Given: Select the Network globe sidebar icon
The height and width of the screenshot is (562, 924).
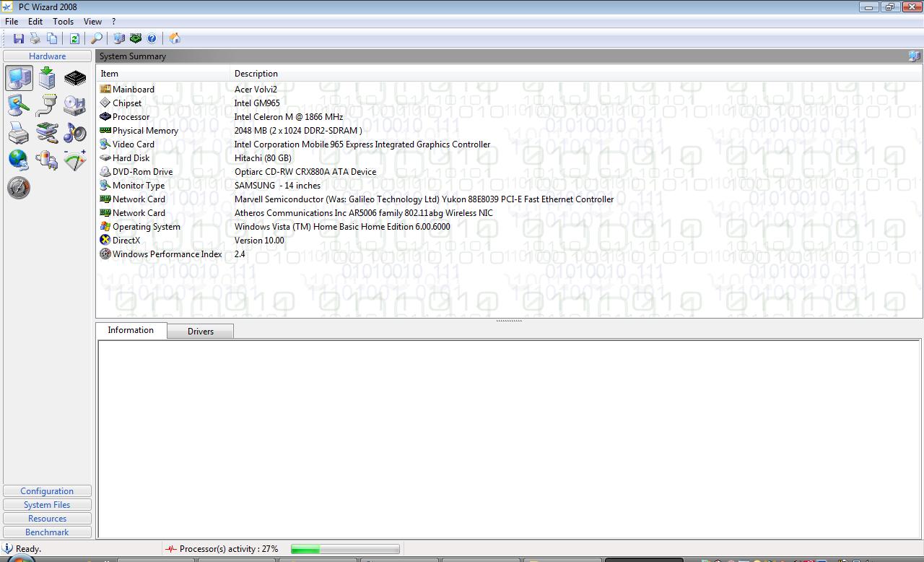Looking at the screenshot, I should tap(19, 160).
